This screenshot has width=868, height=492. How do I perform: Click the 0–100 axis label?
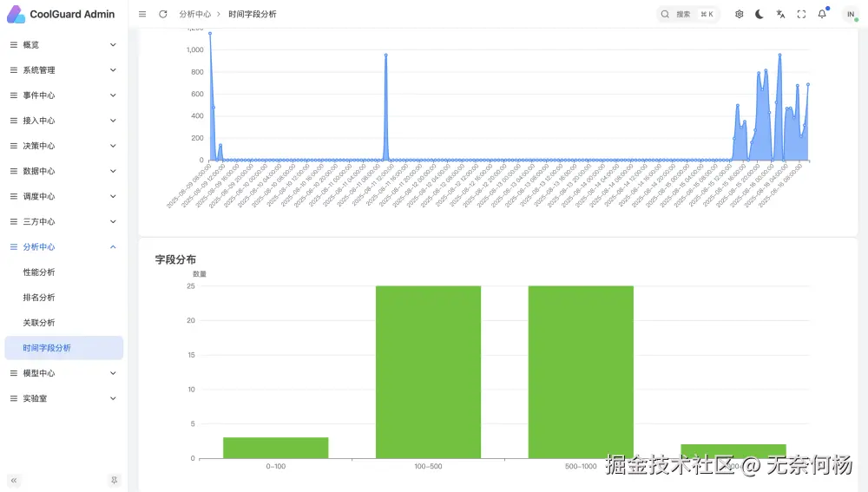(x=276, y=467)
